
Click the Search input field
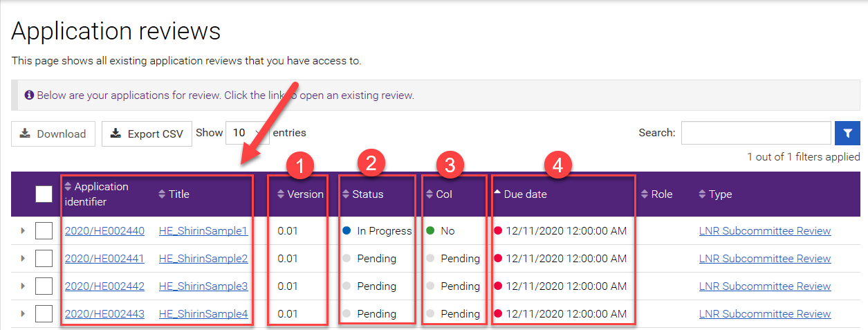(x=755, y=133)
